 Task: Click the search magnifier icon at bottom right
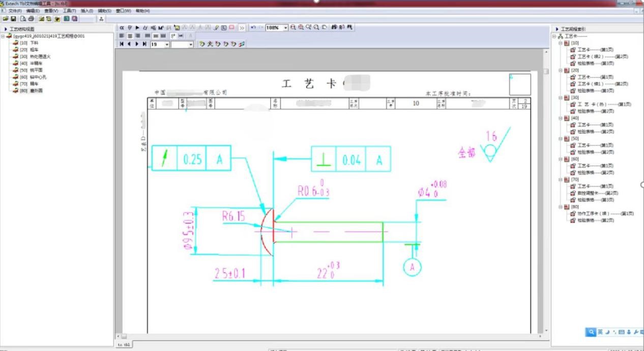click(x=591, y=332)
